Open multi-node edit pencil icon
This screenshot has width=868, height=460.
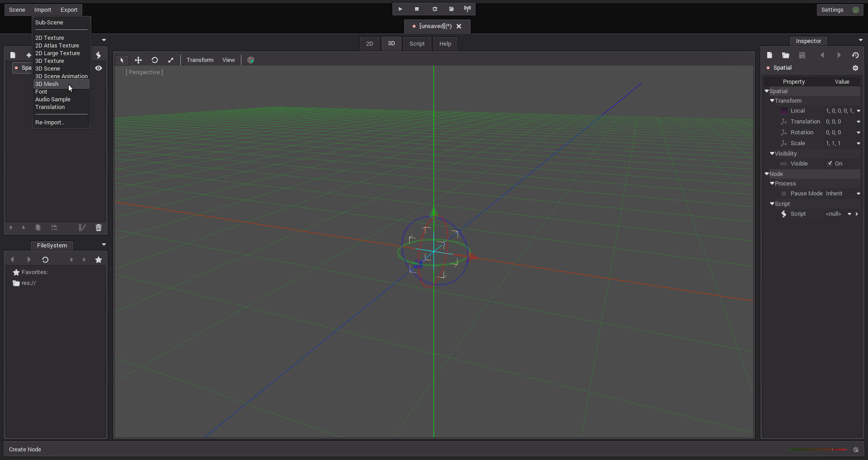coord(82,228)
